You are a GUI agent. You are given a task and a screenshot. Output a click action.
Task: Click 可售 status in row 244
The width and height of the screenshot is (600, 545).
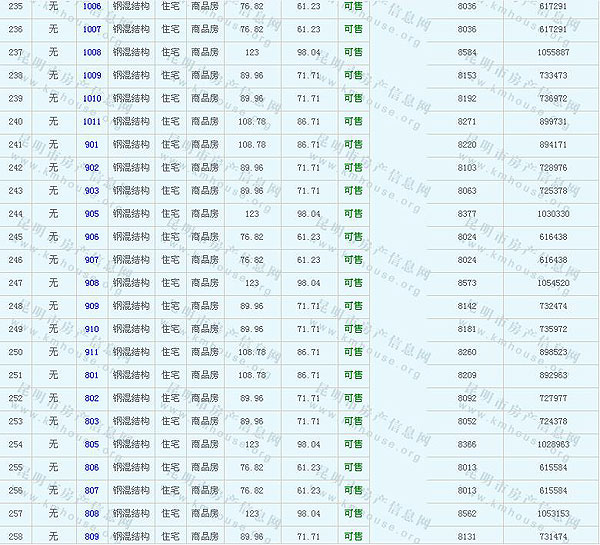(353, 213)
